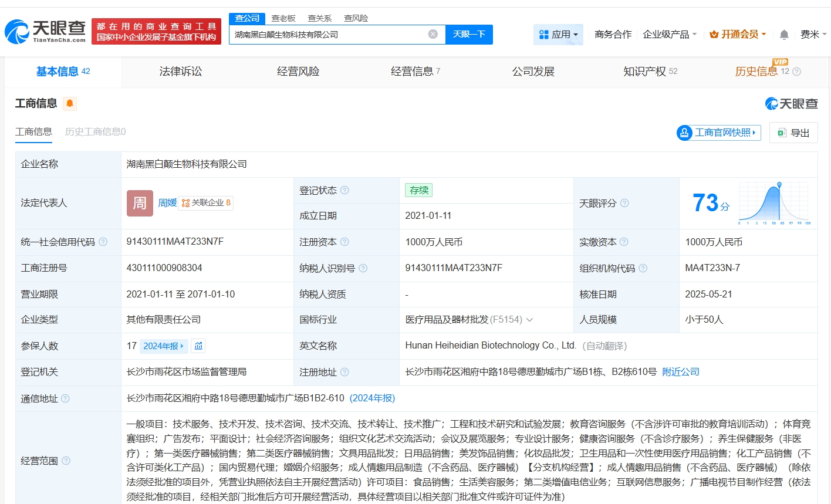Open the 企业级产品 dropdown
This screenshot has height=504, width=831.
(x=670, y=35)
